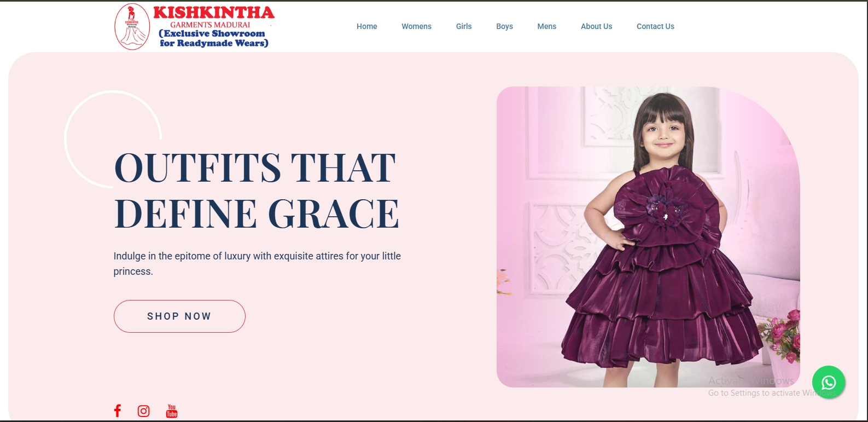This screenshot has height=422, width=868.
Task: Open the Contact Us page
Action: (x=655, y=26)
